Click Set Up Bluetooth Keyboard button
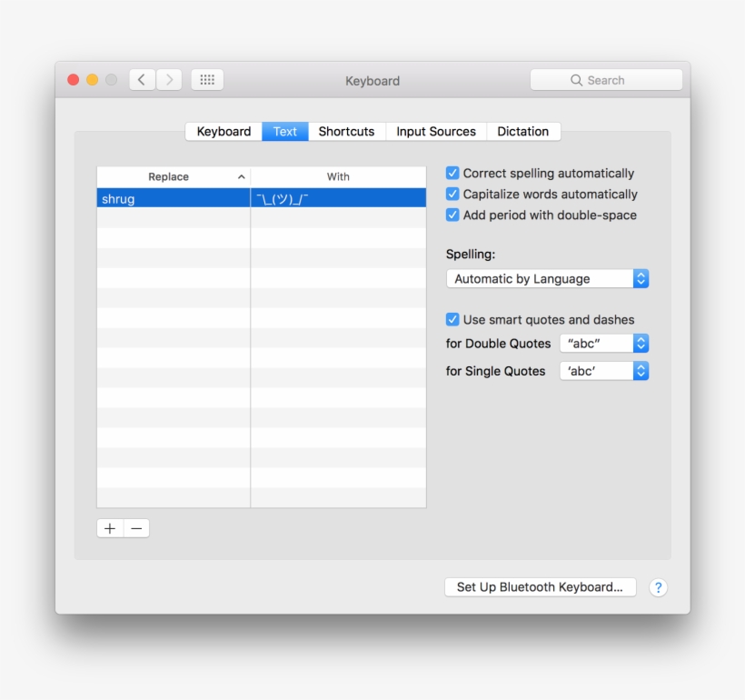Image resolution: width=745 pixels, height=700 pixels. (x=540, y=586)
